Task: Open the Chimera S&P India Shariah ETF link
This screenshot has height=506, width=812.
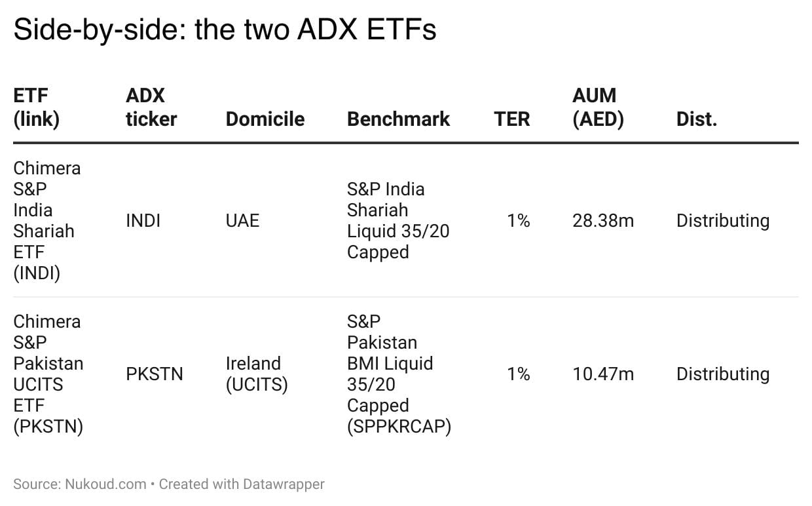Action: coord(46,220)
